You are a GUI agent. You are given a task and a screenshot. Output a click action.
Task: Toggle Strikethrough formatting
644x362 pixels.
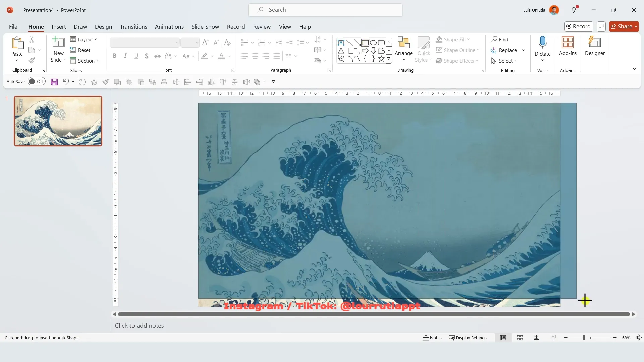pyautogui.click(x=157, y=56)
